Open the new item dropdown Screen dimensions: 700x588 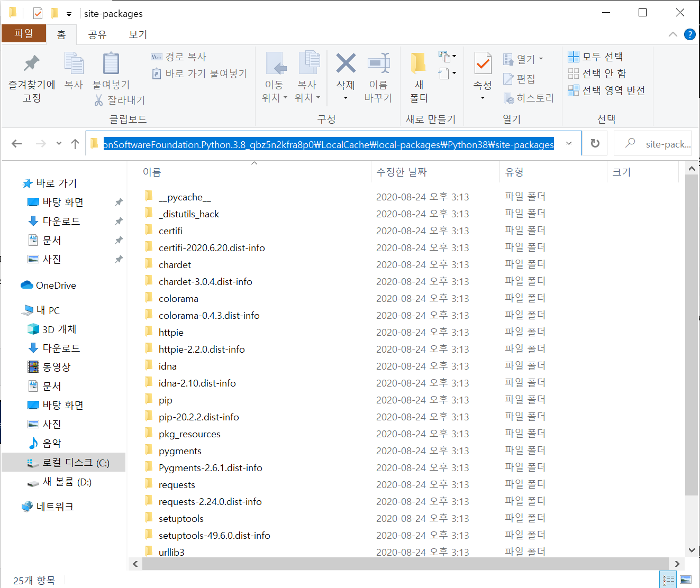447,56
